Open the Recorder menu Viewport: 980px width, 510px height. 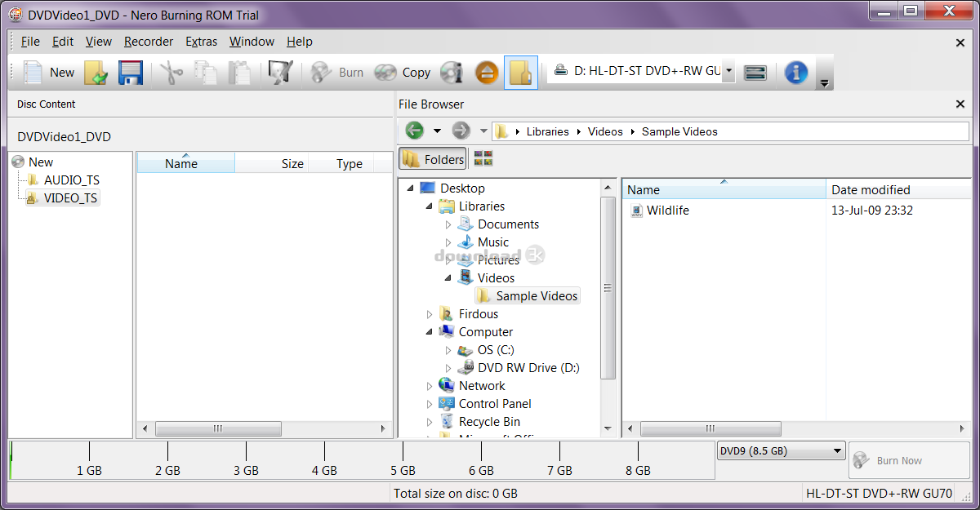149,42
